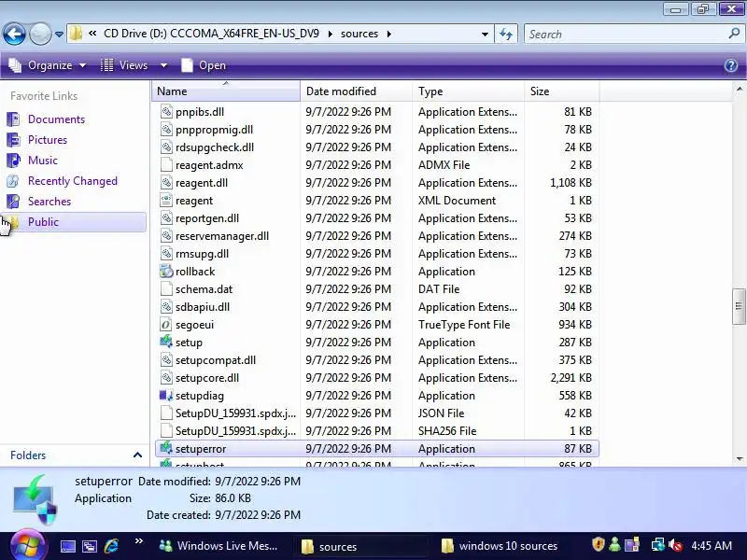Expand the arrow after CD Drive breadcrumb
Image resolution: width=747 pixels, height=560 pixels.
pos(331,35)
